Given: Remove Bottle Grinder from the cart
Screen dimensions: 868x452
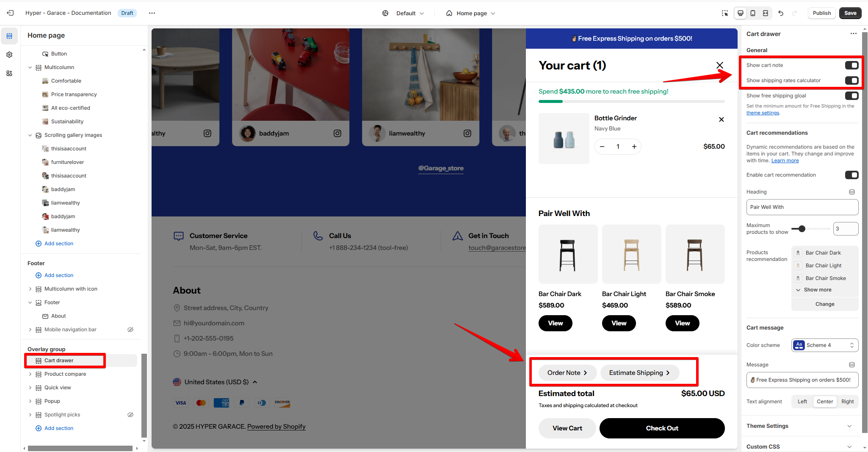Looking at the screenshot, I should pos(721,119).
